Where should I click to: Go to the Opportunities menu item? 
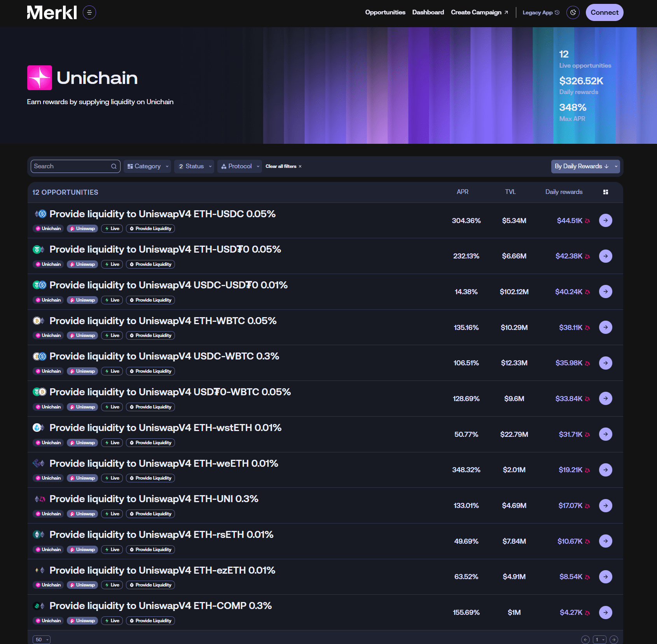tap(385, 12)
